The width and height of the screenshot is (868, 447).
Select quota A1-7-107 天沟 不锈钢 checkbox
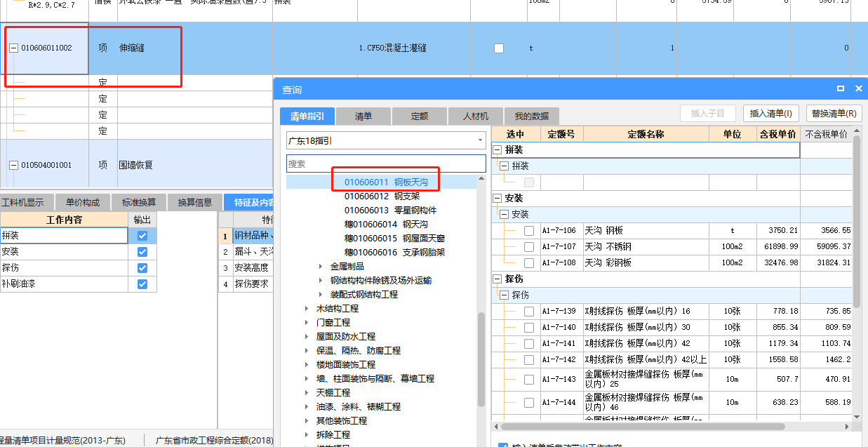coord(529,246)
